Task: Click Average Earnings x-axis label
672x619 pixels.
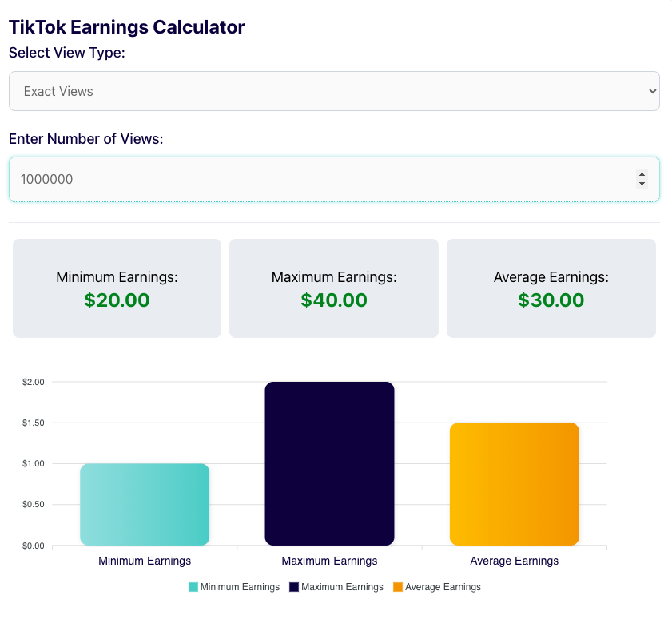Action: coord(515,561)
